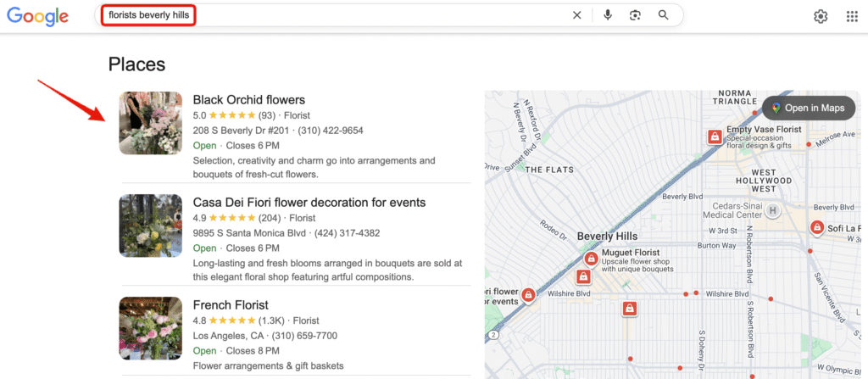Click Muguet Florist map pin

click(x=591, y=259)
